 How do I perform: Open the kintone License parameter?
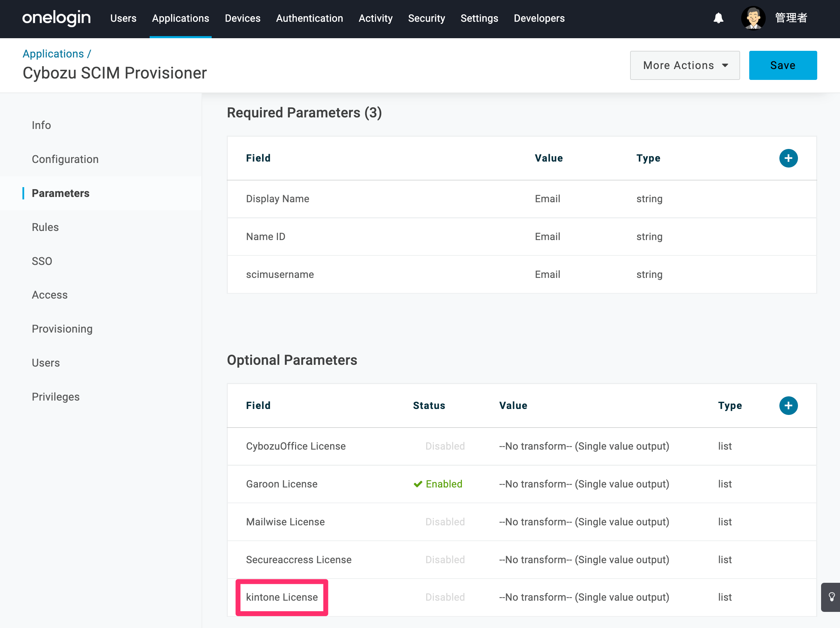coord(282,597)
